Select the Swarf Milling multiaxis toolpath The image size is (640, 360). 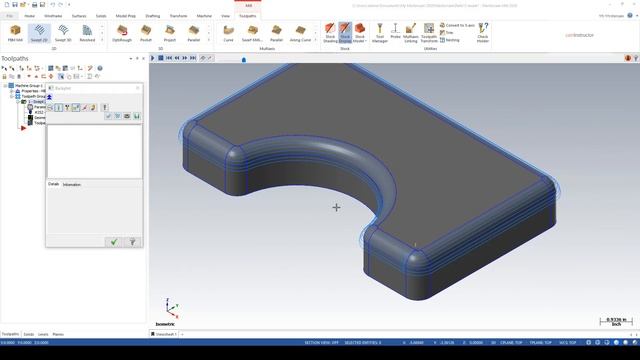tap(252, 33)
